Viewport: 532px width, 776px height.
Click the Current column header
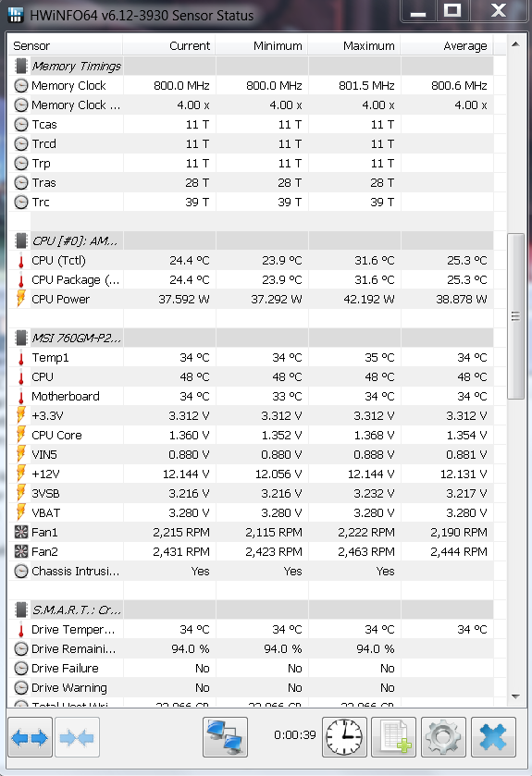(169, 45)
